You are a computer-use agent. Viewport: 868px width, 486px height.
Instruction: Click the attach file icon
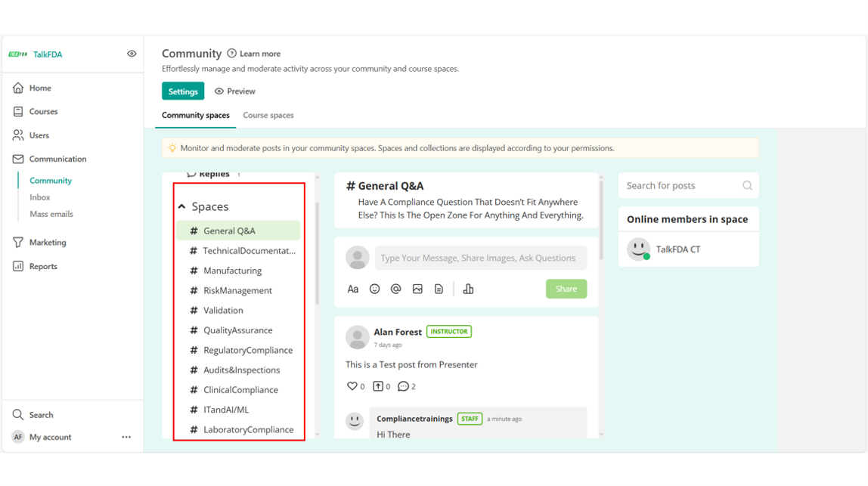439,289
